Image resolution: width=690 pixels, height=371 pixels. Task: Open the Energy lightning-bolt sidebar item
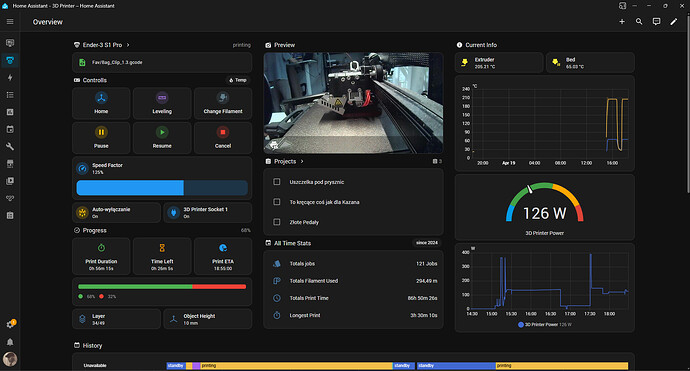[10, 77]
